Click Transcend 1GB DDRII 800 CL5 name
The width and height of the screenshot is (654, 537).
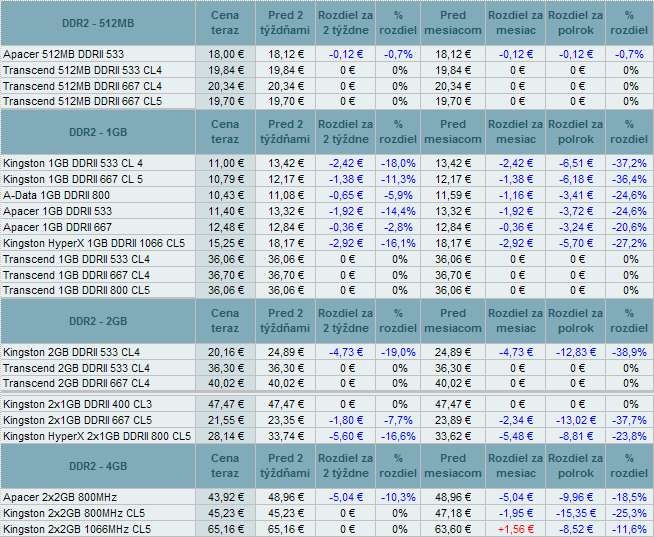pyautogui.click(x=76, y=290)
